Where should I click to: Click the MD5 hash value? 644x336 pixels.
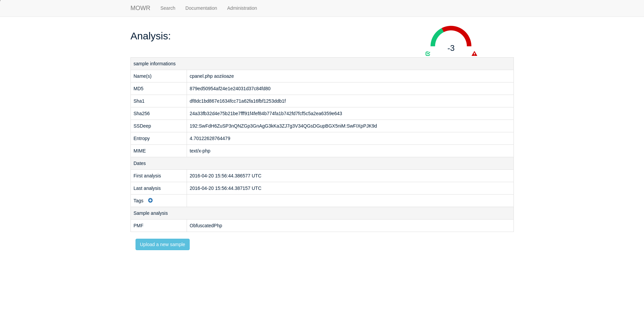coord(230,89)
